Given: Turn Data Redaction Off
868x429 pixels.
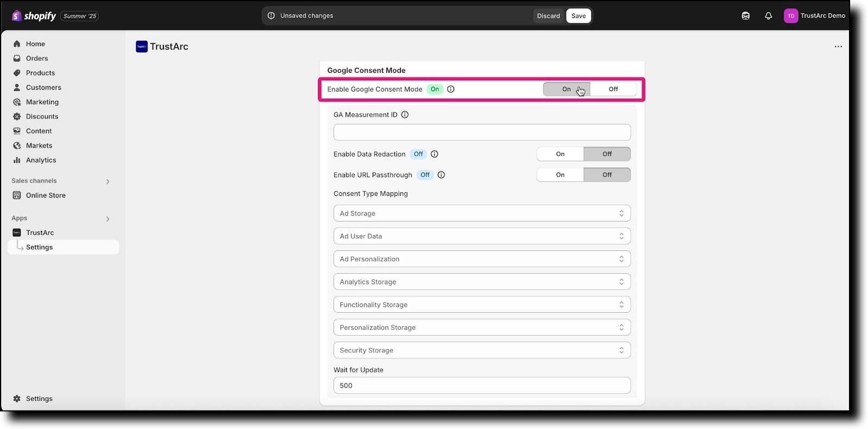Looking at the screenshot, I should pyautogui.click(x=607, y=154).
